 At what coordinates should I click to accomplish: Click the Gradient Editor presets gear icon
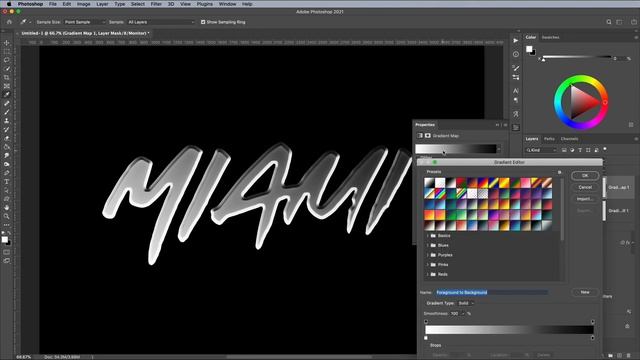point(560,172)
